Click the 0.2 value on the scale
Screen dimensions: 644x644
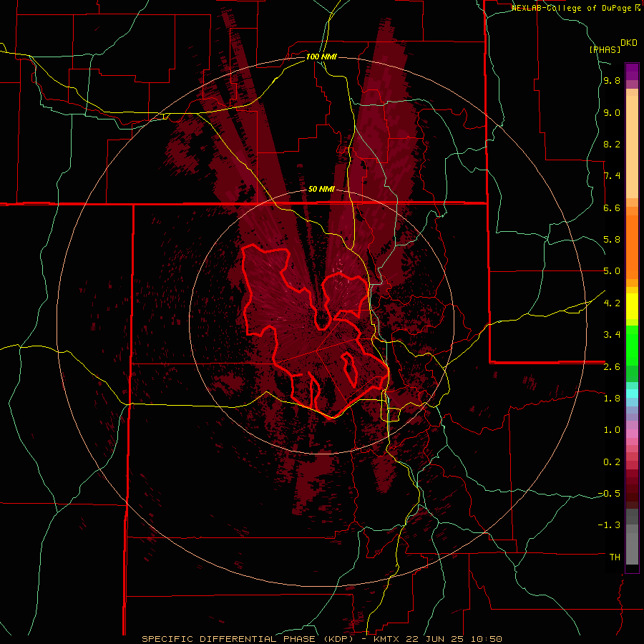pyautogui.click(x=612, y=462)
